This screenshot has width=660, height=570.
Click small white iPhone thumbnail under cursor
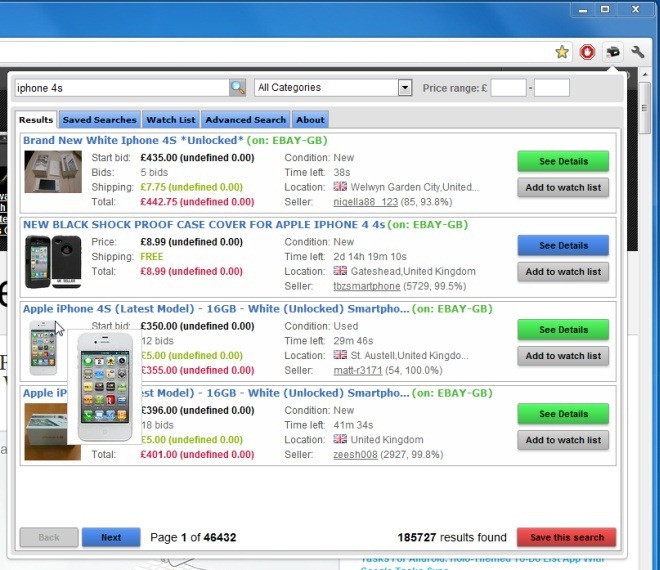[x=43, y=348]
